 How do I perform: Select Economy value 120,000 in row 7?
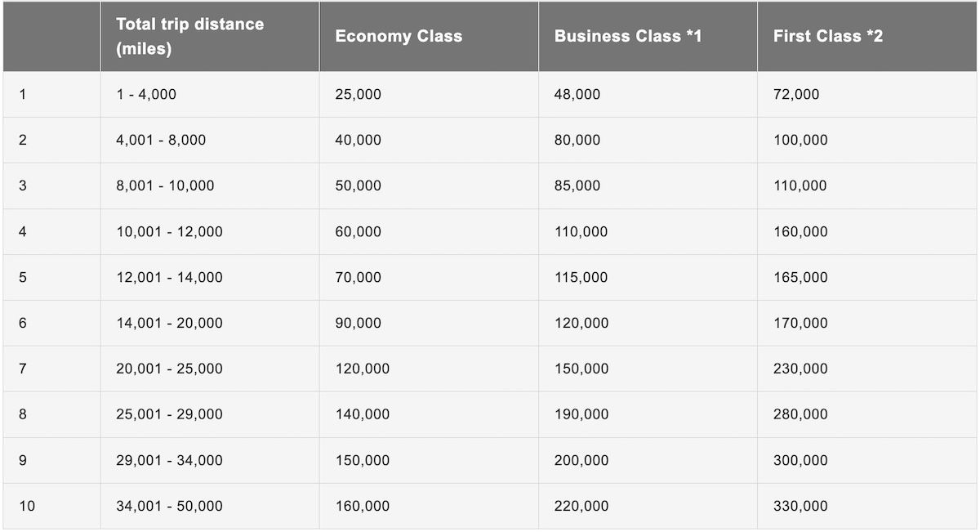[x=362, y=369]
